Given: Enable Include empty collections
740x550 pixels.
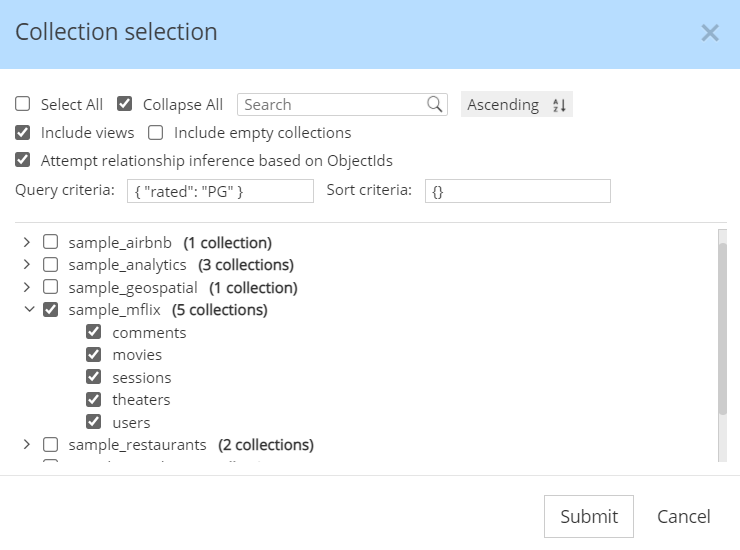Looking at the screenshot, I should click(x=156, y=132).
